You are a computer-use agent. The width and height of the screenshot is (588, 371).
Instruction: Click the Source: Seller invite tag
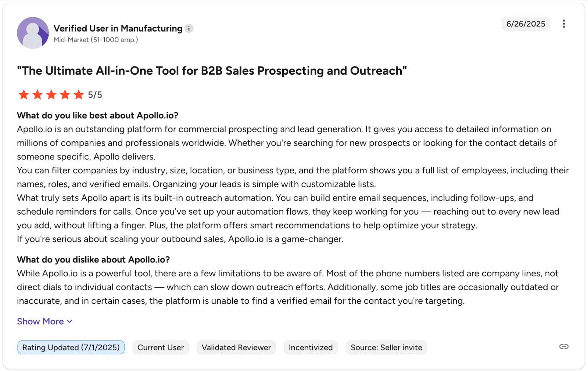coord(386,347)
